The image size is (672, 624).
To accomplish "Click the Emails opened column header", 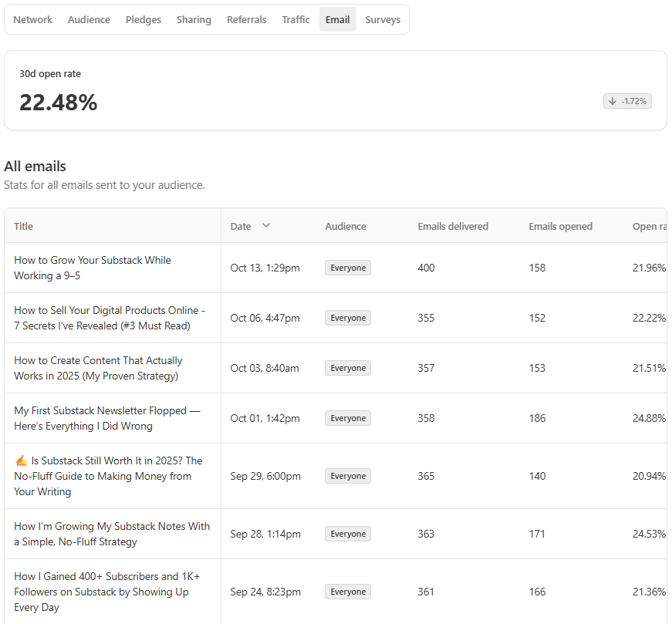I will coord(561,226).
